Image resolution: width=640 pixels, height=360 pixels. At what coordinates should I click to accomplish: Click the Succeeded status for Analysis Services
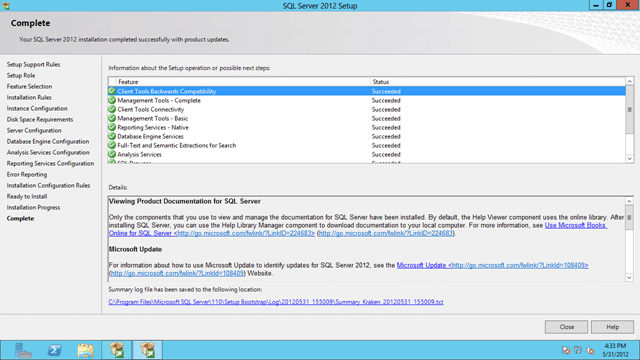(386, 154)
